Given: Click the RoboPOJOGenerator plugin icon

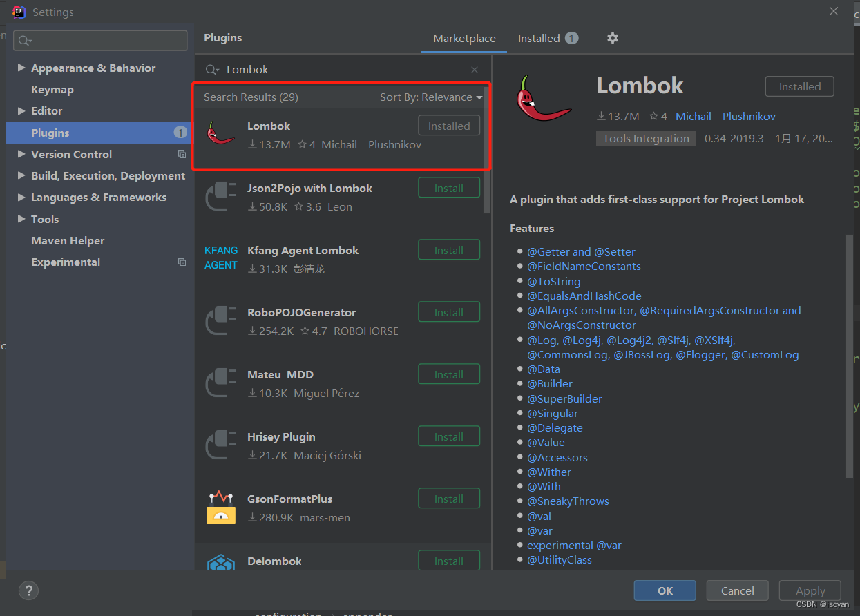Looking at the screenshot, I should 221,319.
